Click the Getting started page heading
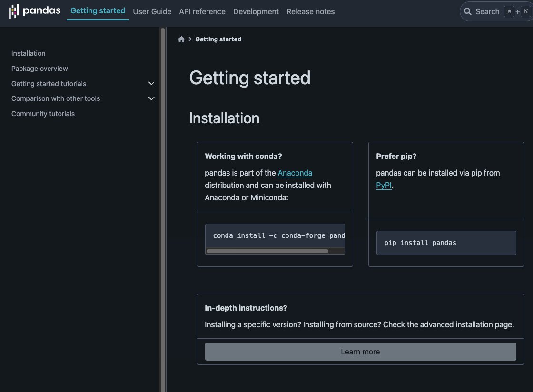Image resolution: width=533 pixels, height=392 pixels. (250, 78)
